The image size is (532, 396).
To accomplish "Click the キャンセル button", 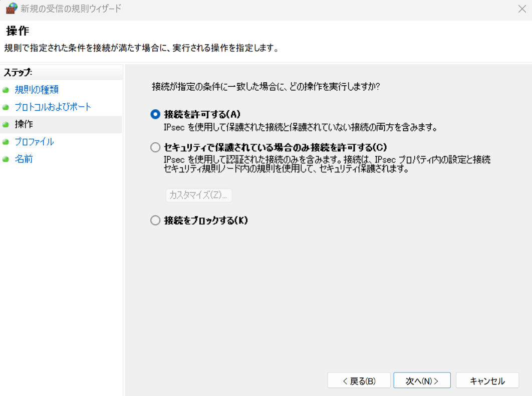I will pos(487,381).
